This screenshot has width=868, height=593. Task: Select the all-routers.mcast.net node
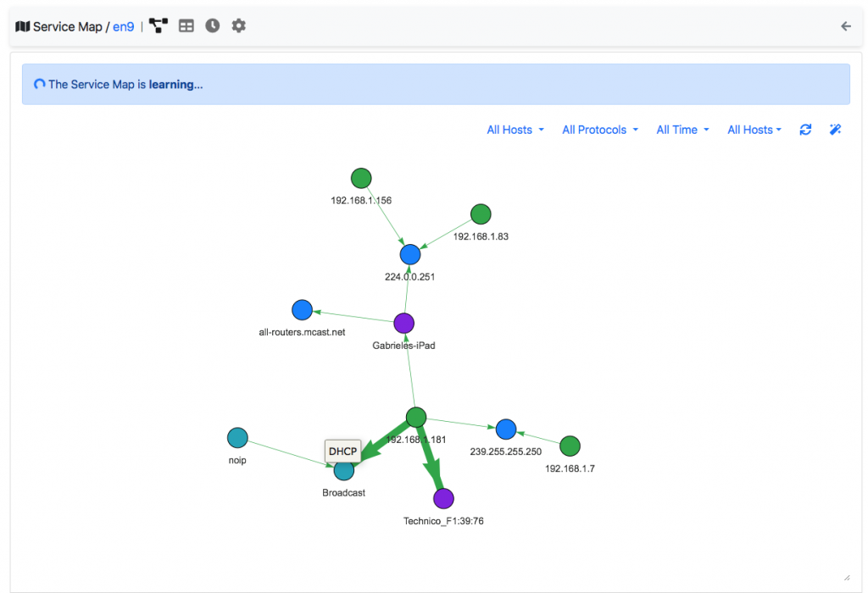coord(303,310)
